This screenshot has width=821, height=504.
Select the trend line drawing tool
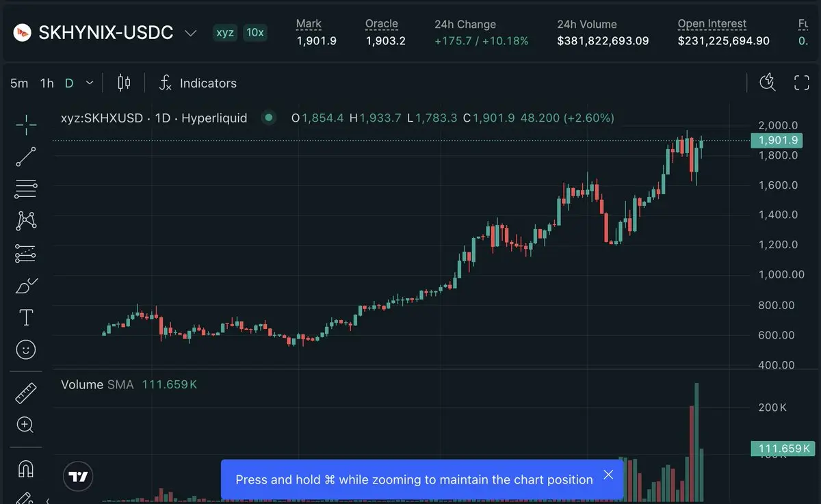click(26, 157)
